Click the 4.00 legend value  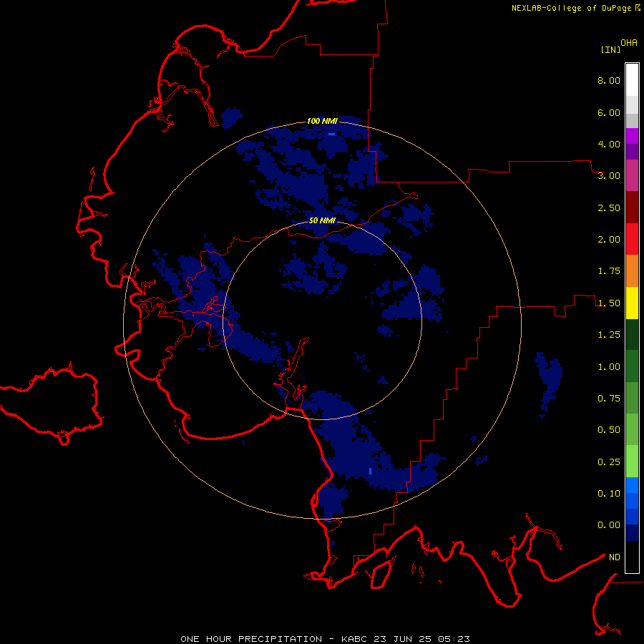(x=609, y=144)
